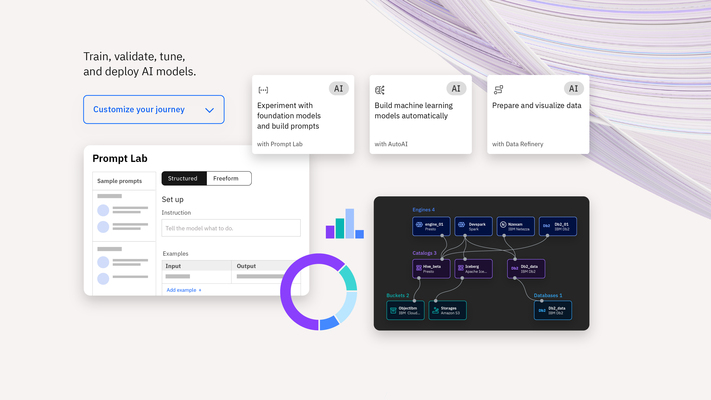Click the AI badge on Data Refinery card
Screen dimensions: 711x400
(574, 88)
